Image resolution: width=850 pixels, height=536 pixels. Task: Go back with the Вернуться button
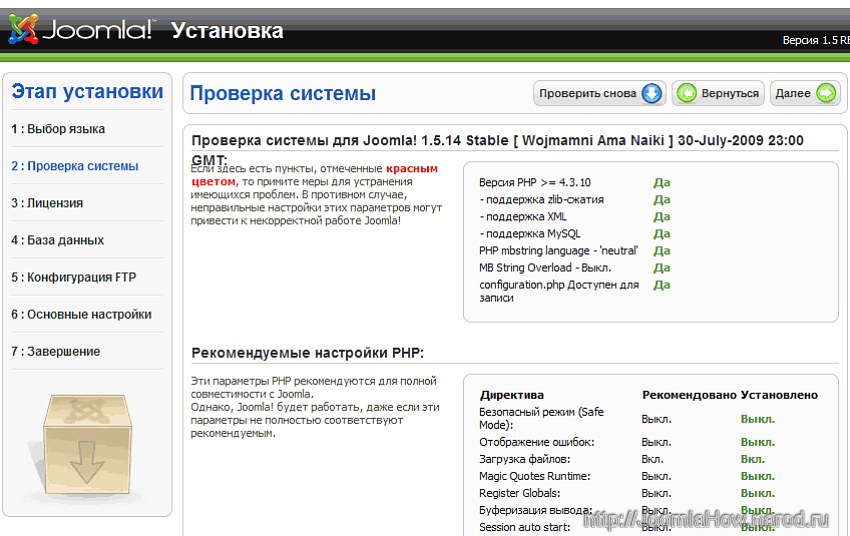(718, 93)
